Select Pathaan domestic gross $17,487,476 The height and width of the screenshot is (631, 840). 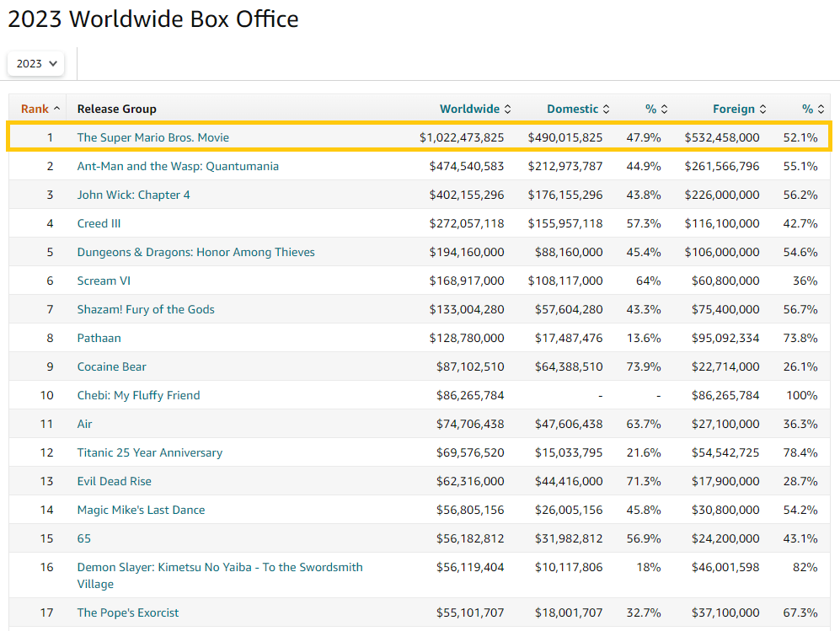pyautogui.click(x=569, y=338)
